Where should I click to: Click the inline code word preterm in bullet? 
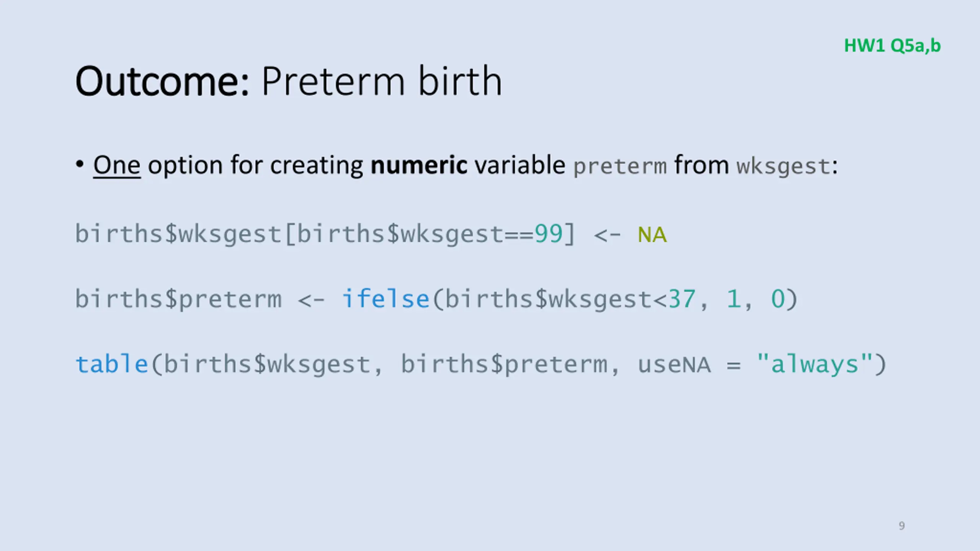coord(620,166)
